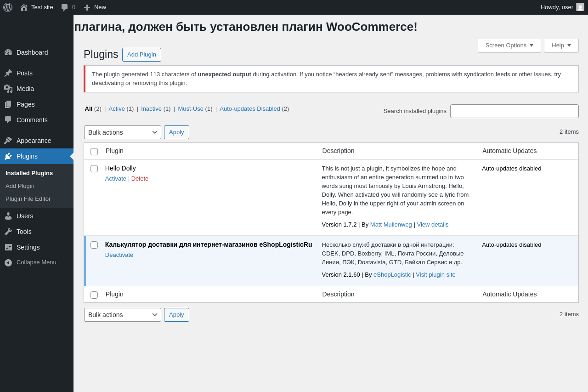588x392 pixels.
Task: Focus the Search installed plugins field
Action: 514,111
